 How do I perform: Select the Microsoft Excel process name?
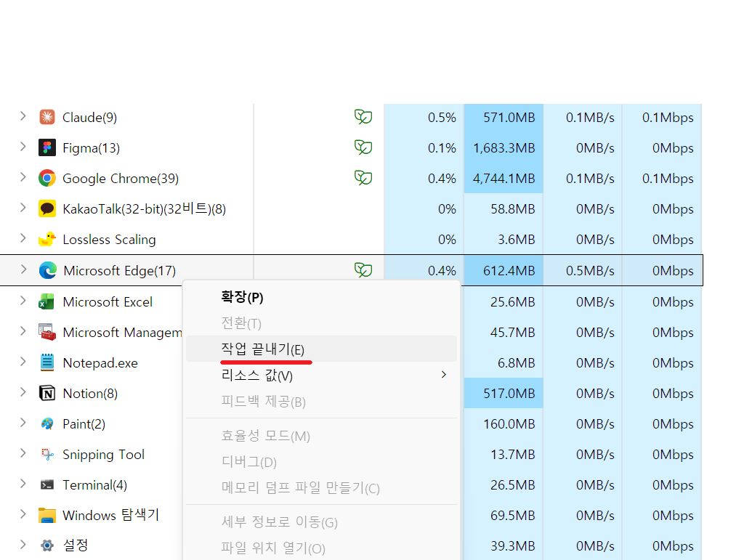click(108, 301)
